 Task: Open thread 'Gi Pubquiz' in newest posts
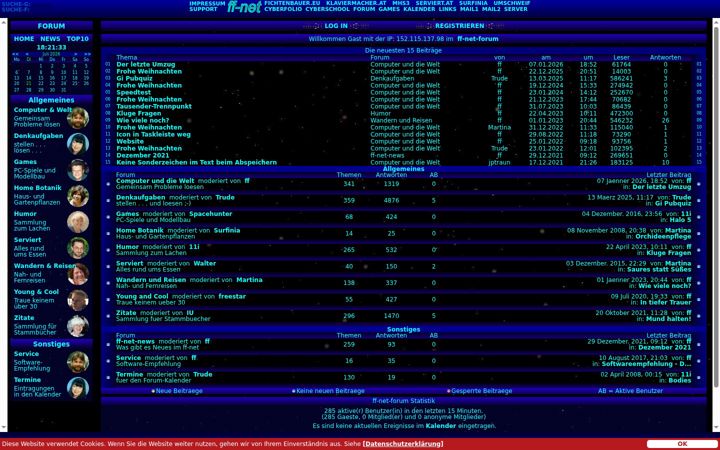pyautogui.click(x=134, y=79)
